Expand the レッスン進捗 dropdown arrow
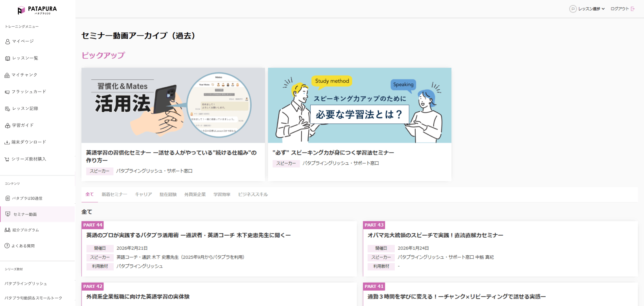The image size is (644, 306). coord(603,9)
